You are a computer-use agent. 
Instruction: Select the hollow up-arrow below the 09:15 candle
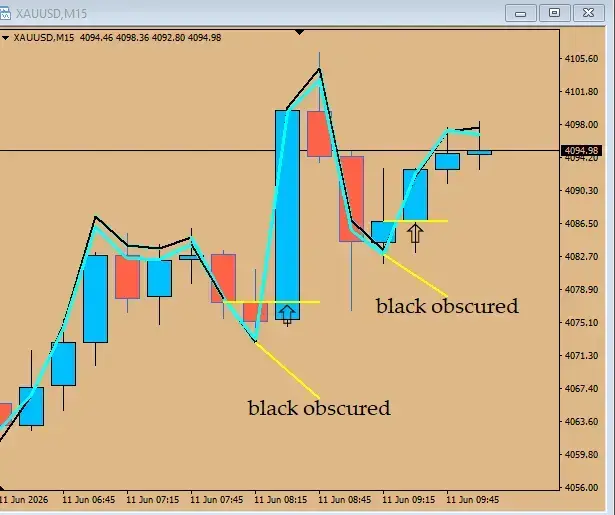pyautogui.click(x=415, y=233)
